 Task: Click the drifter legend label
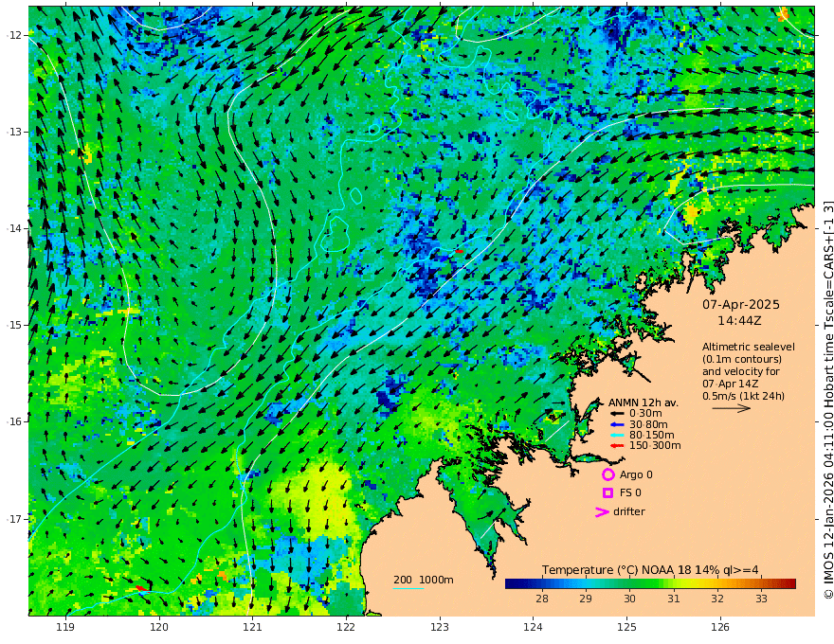click(628, 511)
